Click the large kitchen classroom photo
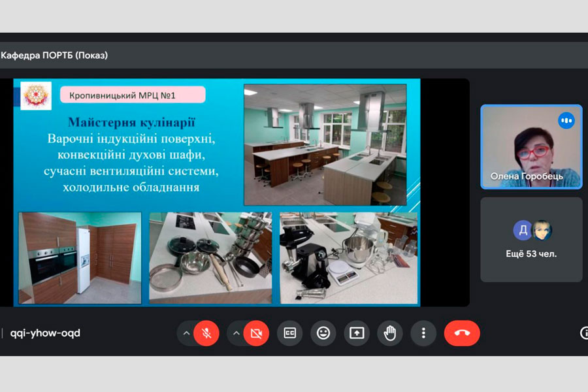This screenshot has width=588, height=392. tap(325, 145)
